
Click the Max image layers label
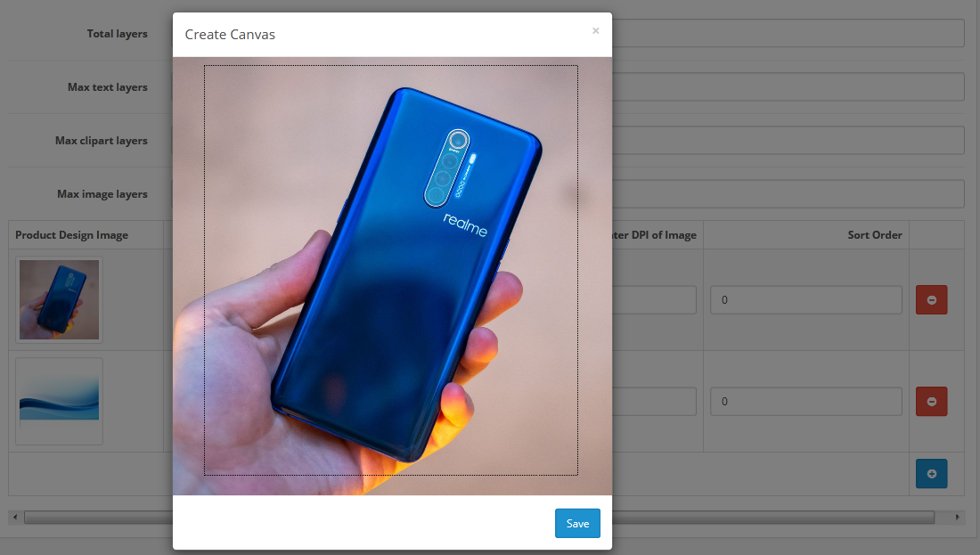point(102,194)
